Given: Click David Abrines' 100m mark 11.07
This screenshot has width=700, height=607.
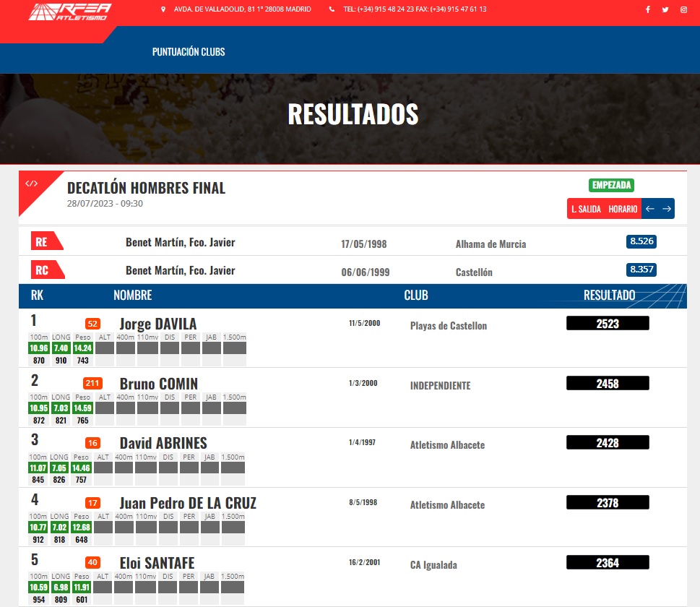Looking at the screenshot, I should 38,468.
